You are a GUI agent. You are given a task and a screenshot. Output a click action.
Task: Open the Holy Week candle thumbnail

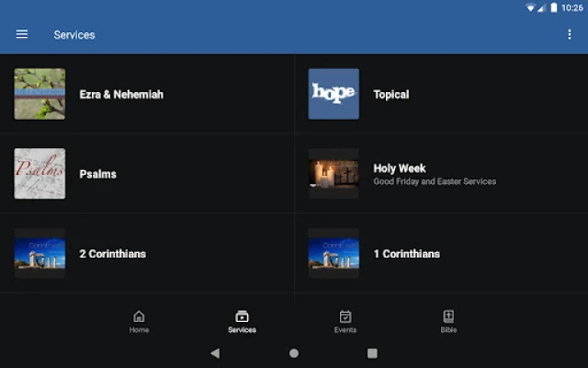coord(334,174)
